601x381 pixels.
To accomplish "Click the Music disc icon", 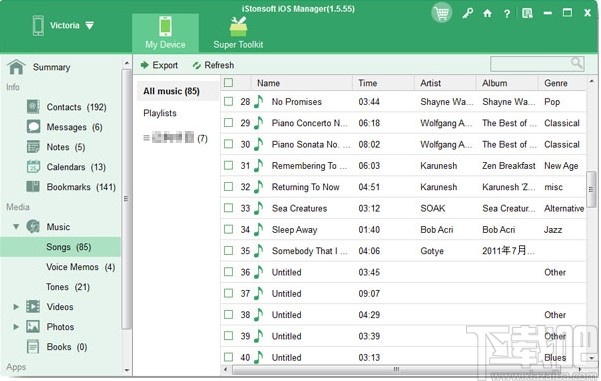I will 33,226.
